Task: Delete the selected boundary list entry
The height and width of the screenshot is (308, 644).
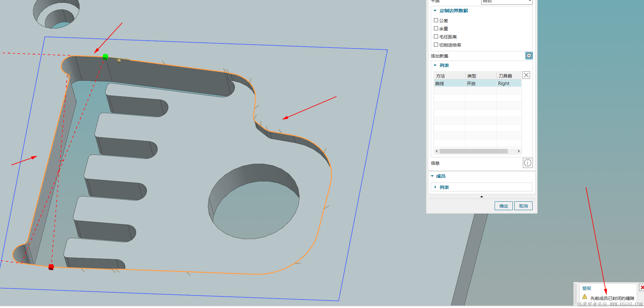Action: 526,75
